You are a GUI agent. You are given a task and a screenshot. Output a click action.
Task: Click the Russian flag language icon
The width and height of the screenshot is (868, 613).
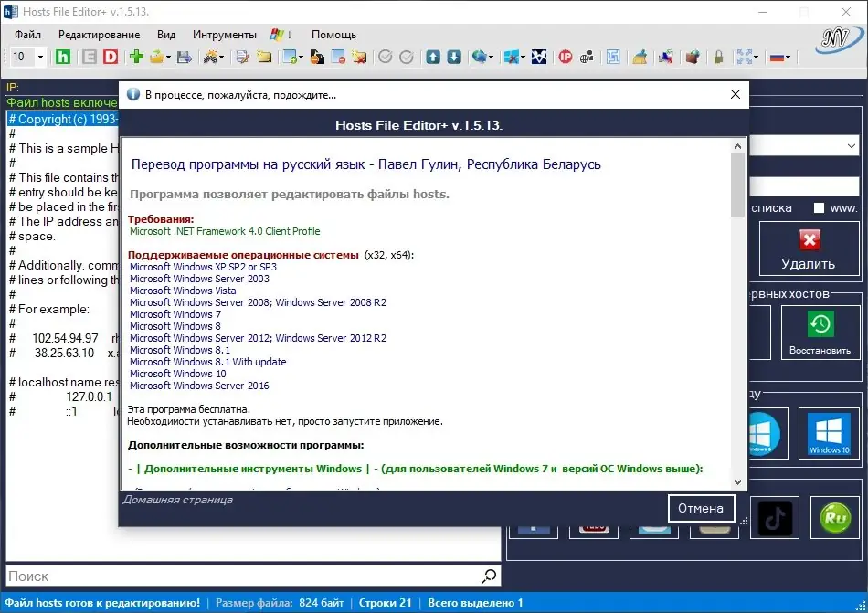(777, 57)
